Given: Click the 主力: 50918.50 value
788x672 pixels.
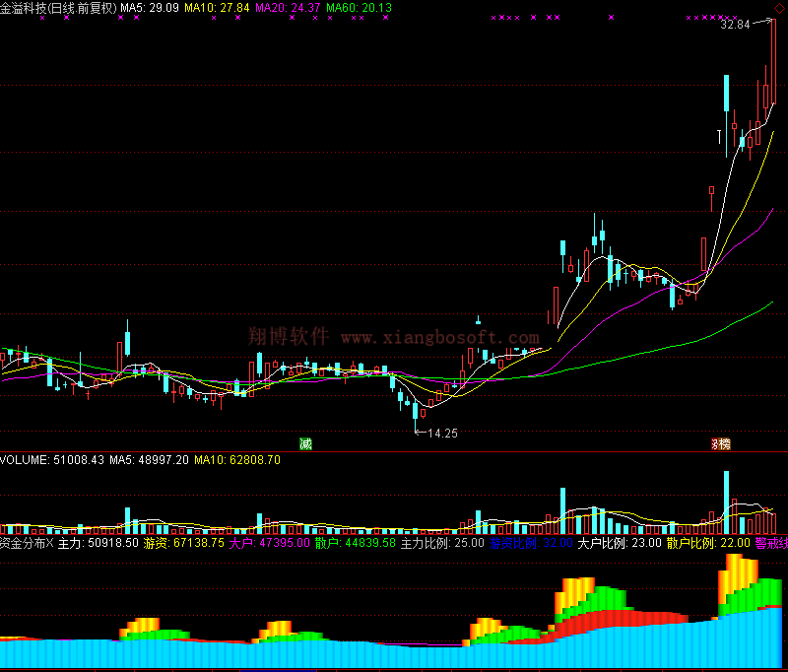Looking at the screenshot, I should (x=98, y=543).
